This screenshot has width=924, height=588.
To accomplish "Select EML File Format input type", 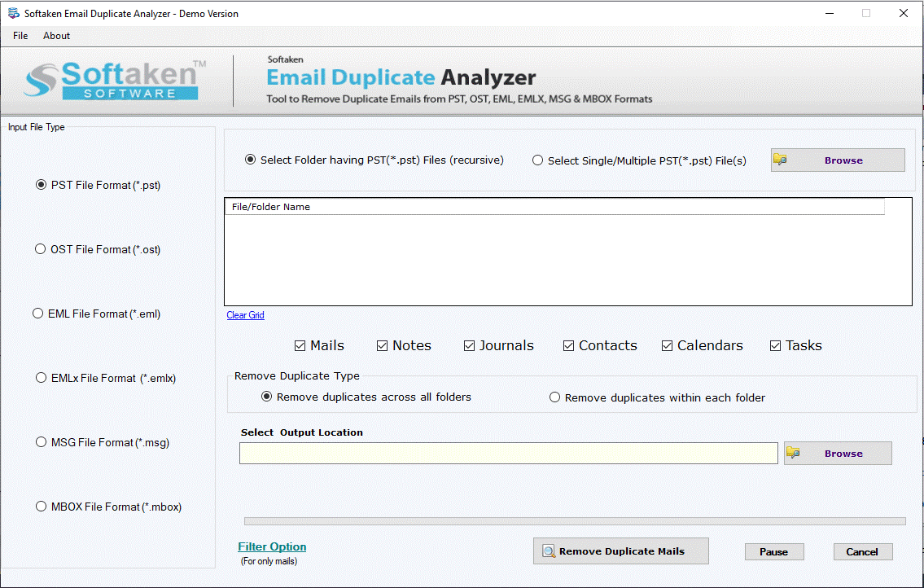I will (x=37, y=314).
